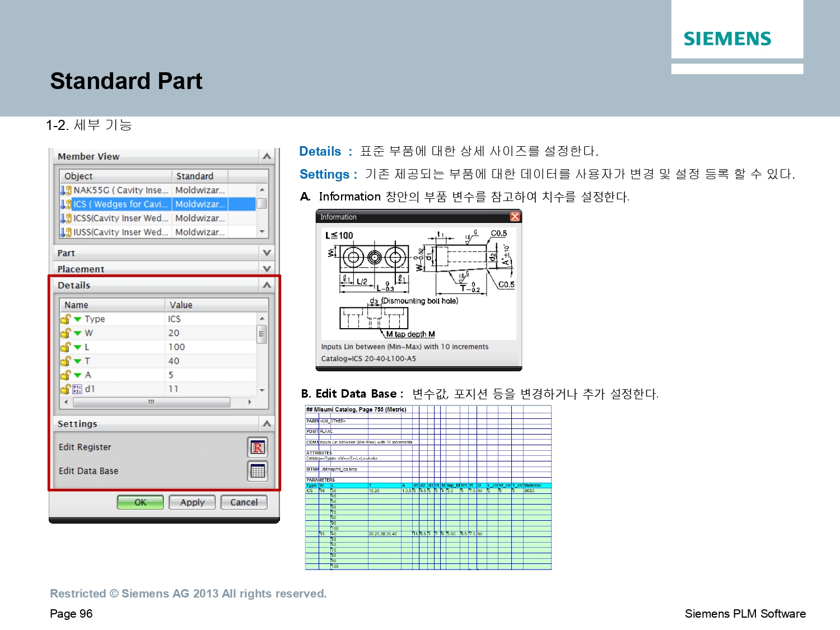The width and height of the screenshot is (840, 630).
Task: Click the Member View list scroll-up arrow
Action: point(262,190)
